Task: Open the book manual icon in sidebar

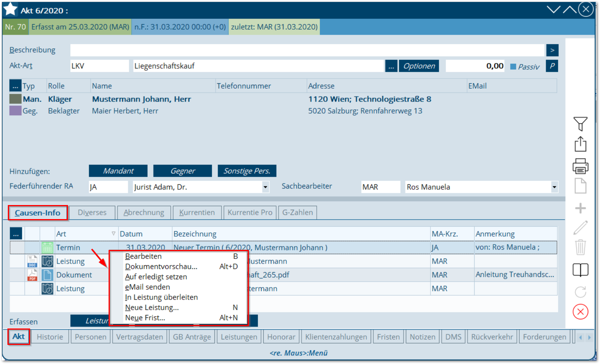Action: (x=580, y=270)
